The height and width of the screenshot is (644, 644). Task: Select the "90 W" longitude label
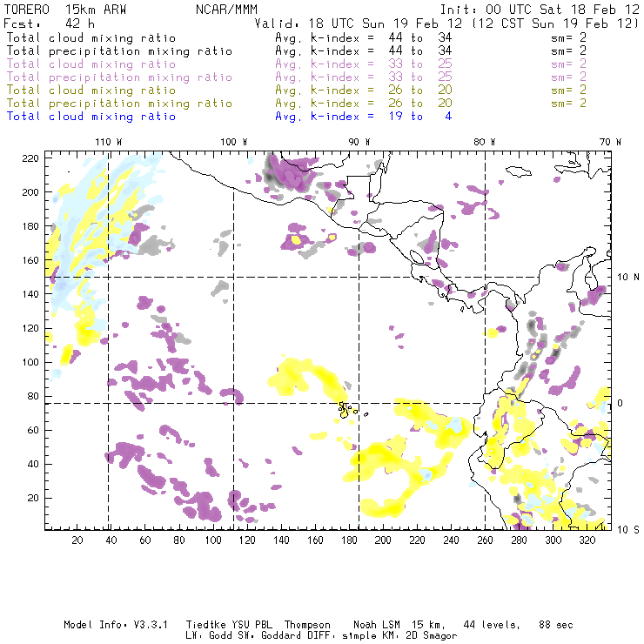[359, 142]
